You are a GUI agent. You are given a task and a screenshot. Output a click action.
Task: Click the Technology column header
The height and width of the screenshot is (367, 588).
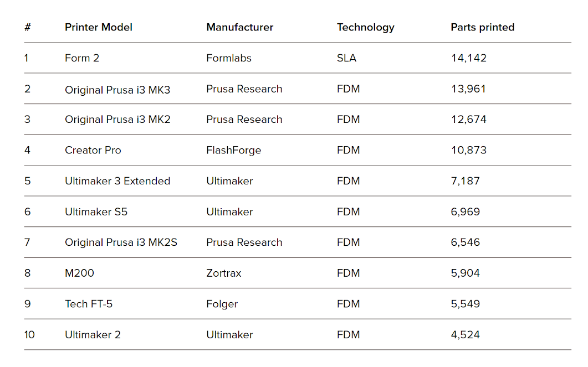point(366,28)
